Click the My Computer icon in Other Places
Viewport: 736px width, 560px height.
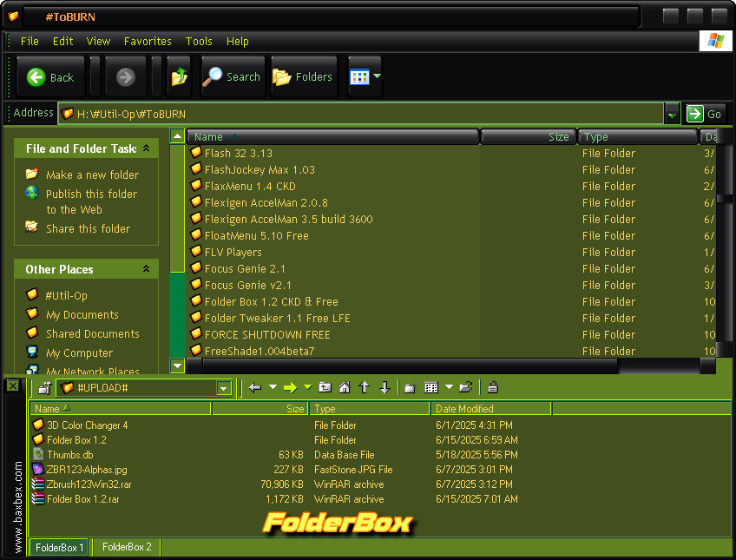[x=32, y=352]
